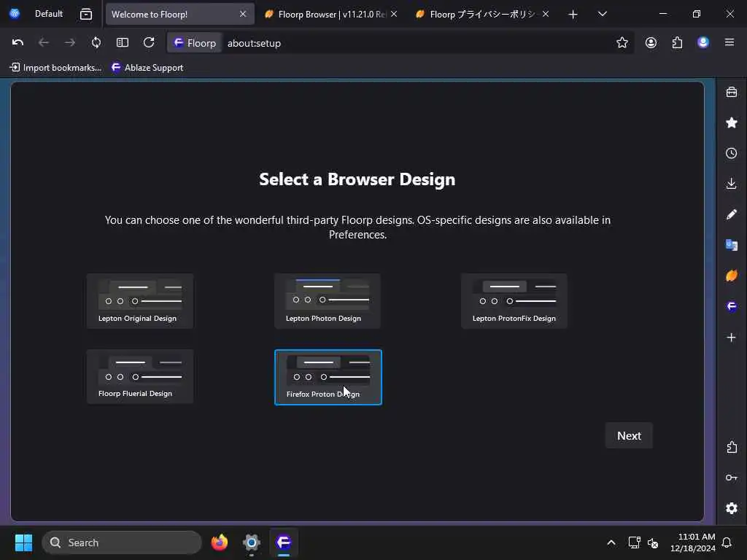This screenshot has height=560, width=747.
Task: Reload the current page
Action: [149, 43]
